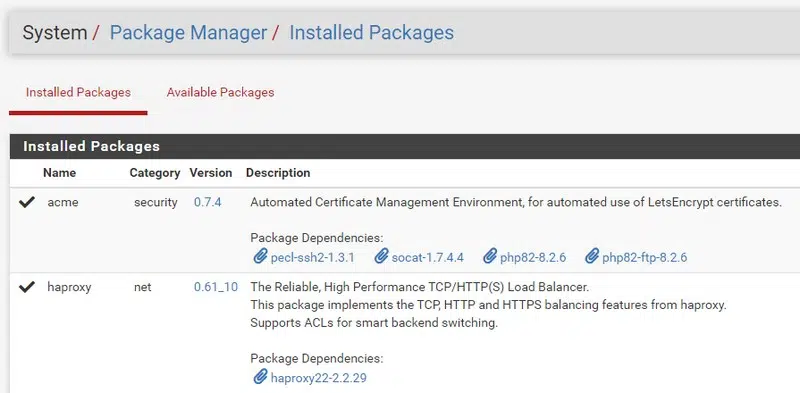Click paperclip icon next to php82-8.2.6

[490, 256]
